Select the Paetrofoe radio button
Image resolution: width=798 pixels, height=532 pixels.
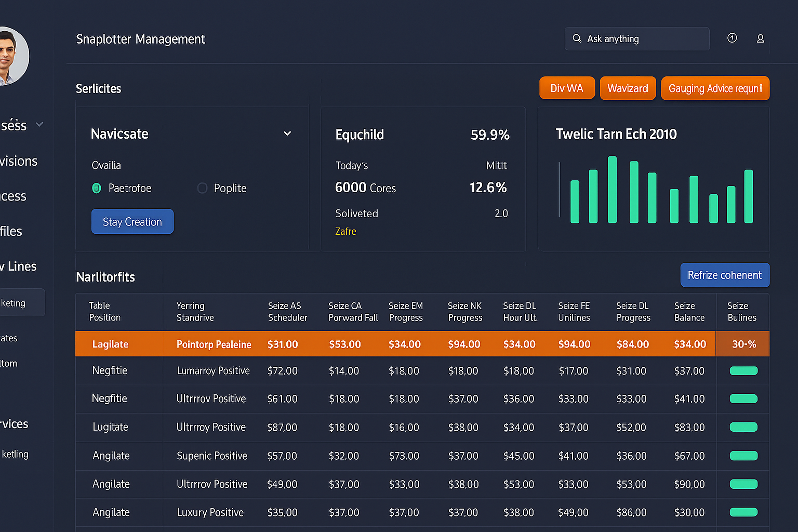[x=97, y=188]
